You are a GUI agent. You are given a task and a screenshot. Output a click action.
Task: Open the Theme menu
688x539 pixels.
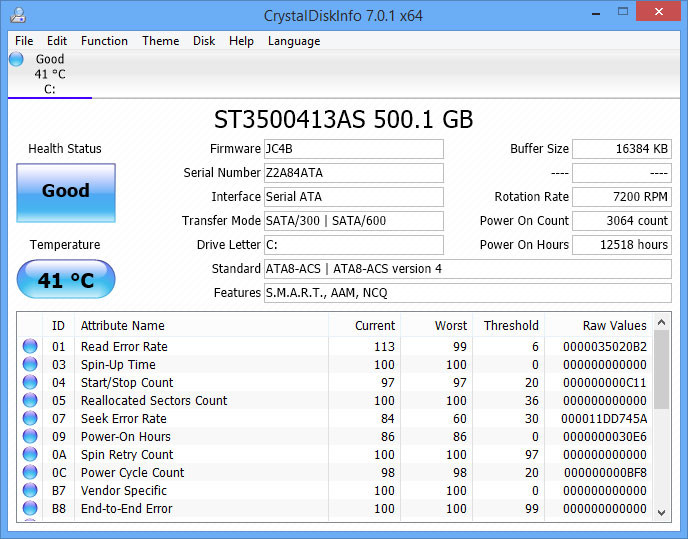[161, 41]
